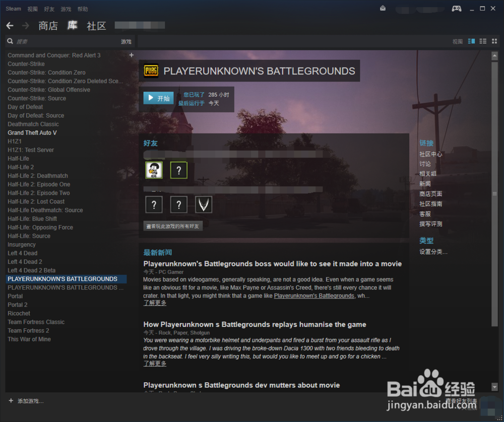Open 讨论 link
This screenshot has width=504, height=422.
click(425, 164)
